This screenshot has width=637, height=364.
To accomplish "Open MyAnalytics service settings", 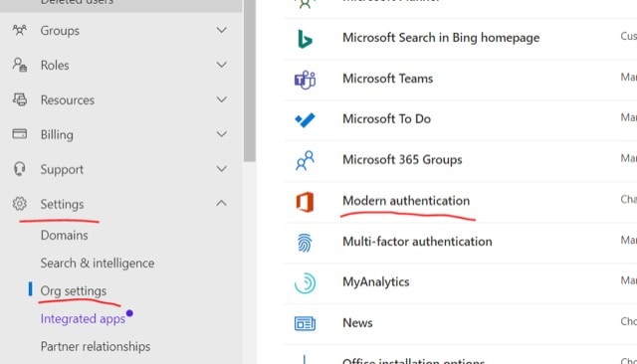I will 376,282.
